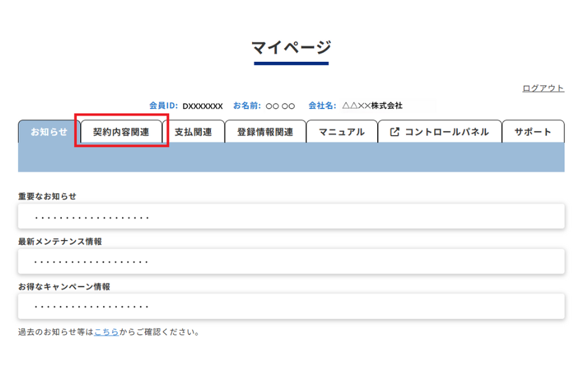Click the 重要なお知らせ section heading
The width and height of the screenshot is (588, 375).
[48, 196]
